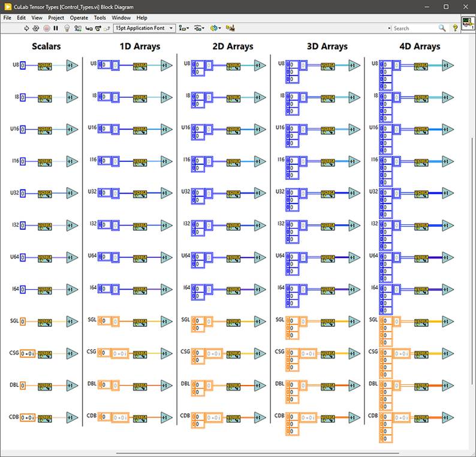This screenshot has width=476, height=457.
Task: Open the Help menu
Action: [x=141, y=18]
